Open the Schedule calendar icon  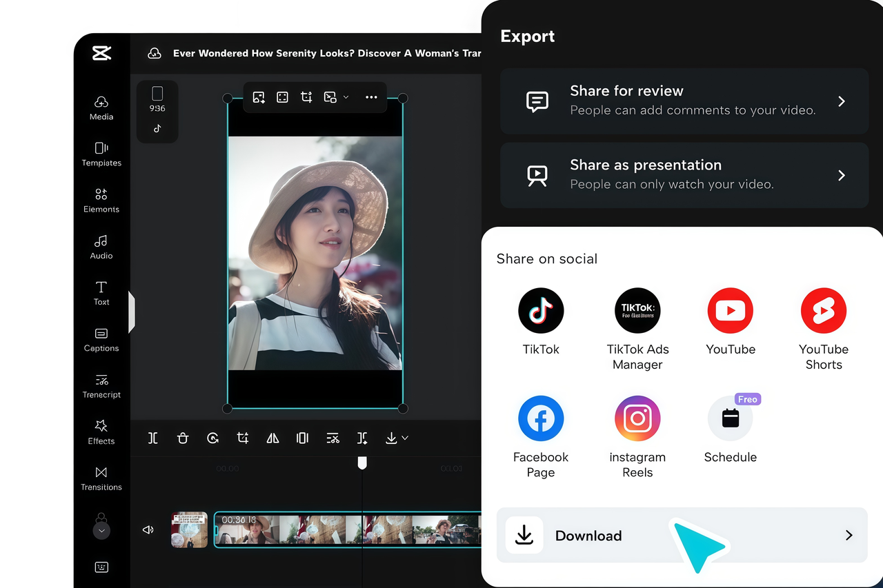[730, 418]
